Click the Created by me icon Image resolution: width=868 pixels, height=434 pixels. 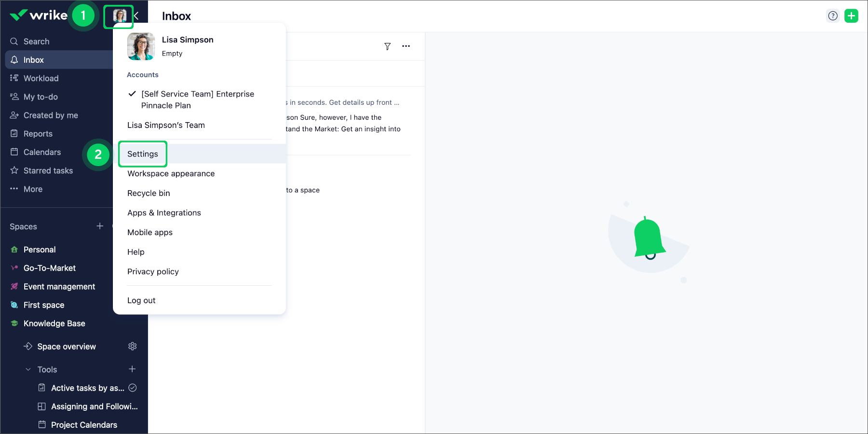coord(14,115)
